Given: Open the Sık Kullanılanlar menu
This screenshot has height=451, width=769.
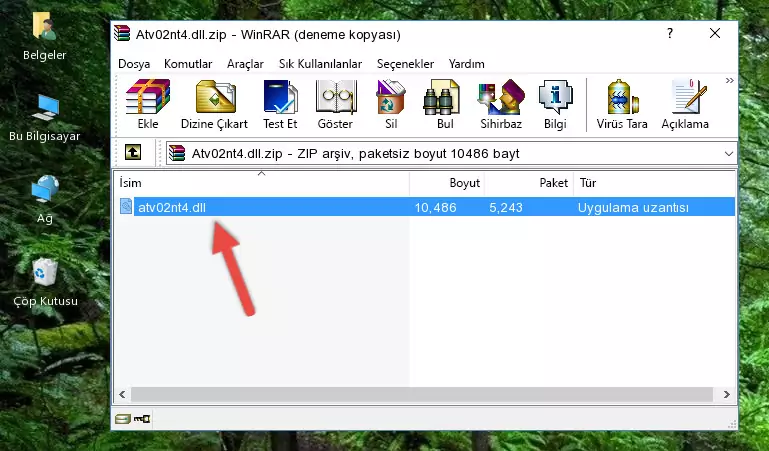Looking at the screenshot, I should [x=320, y=64].
